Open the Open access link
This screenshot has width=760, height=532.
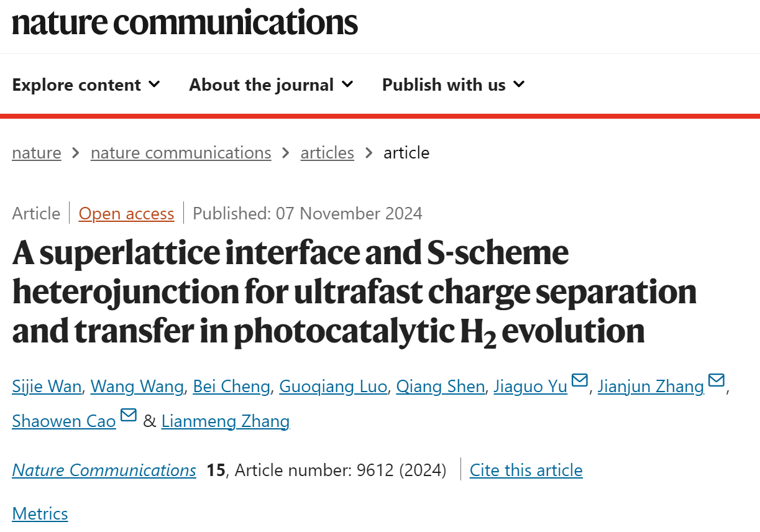point(126,214)
